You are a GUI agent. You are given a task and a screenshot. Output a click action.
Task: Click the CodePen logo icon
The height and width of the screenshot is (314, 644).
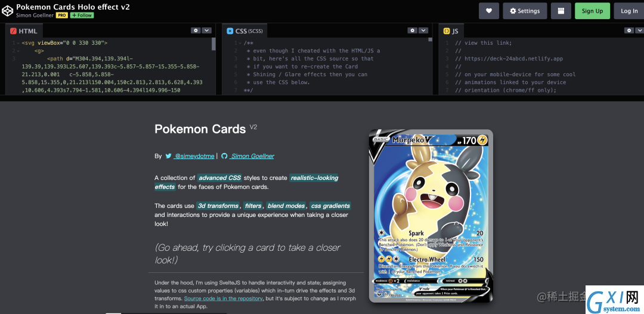[x=7, y=11]
